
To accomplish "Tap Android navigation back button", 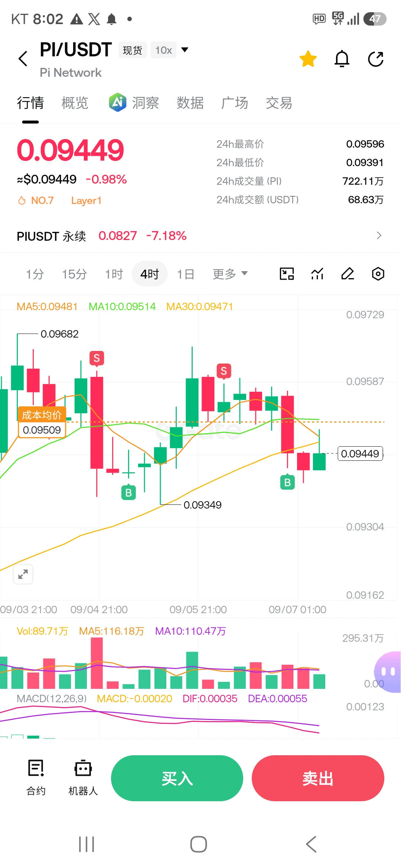I will [x=311, y=844].
